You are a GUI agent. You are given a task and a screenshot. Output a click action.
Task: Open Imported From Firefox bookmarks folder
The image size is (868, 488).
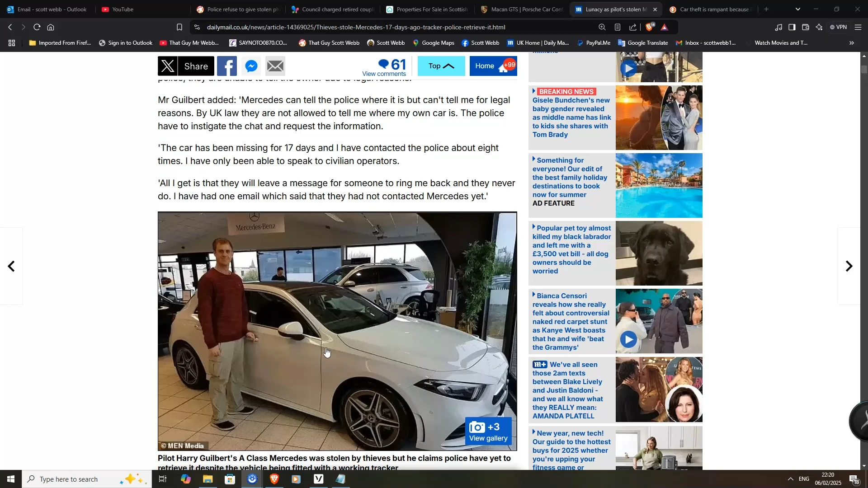pos(60,43)
